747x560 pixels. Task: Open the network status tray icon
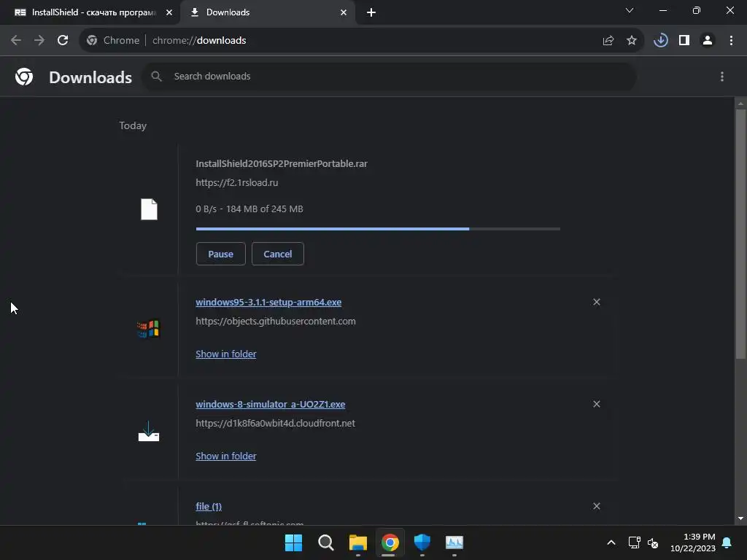(634, 542)
